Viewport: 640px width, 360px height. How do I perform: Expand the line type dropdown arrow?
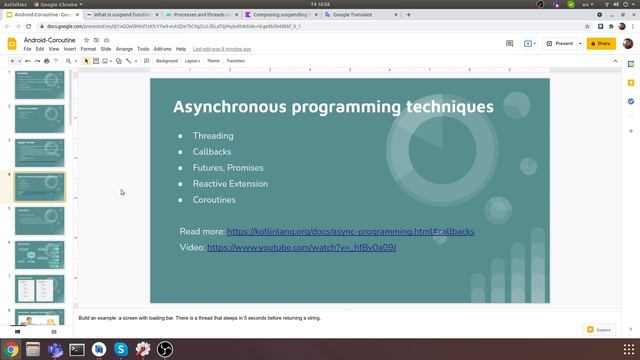pos(136,61)
